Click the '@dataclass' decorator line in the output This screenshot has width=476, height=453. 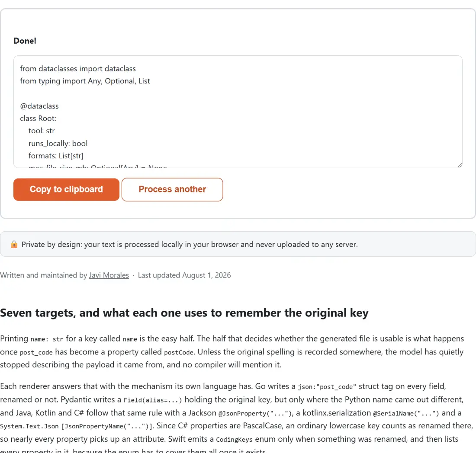point(39,106)
